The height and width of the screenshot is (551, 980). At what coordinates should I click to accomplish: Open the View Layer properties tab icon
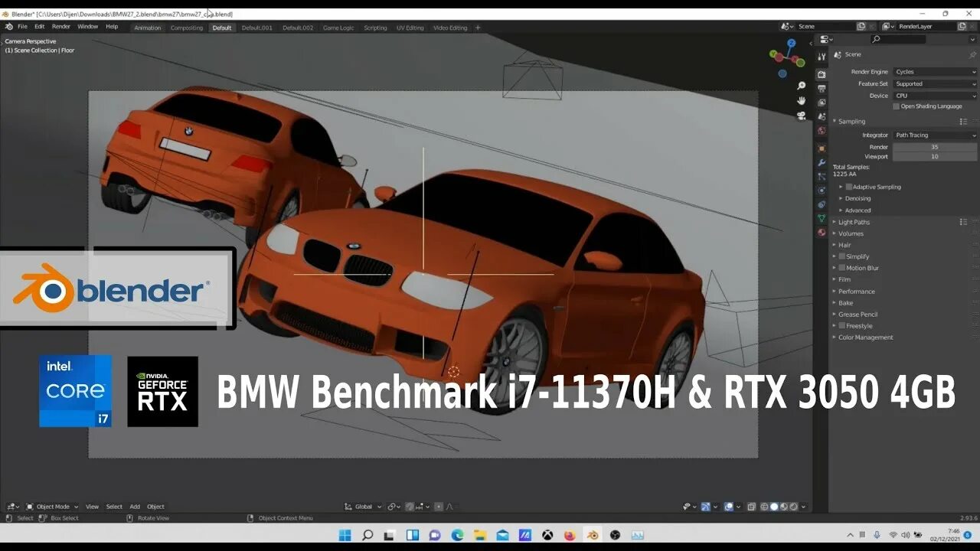822,103
